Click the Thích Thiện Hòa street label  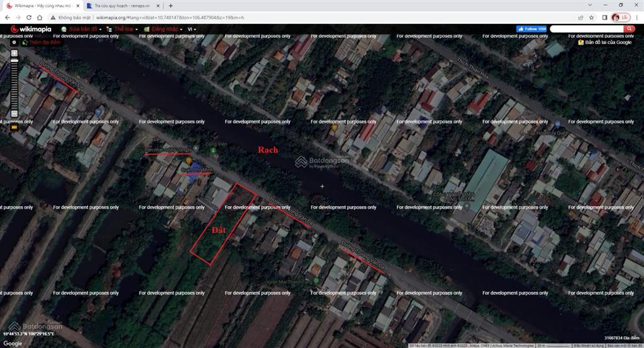click(x=473, y=69)
